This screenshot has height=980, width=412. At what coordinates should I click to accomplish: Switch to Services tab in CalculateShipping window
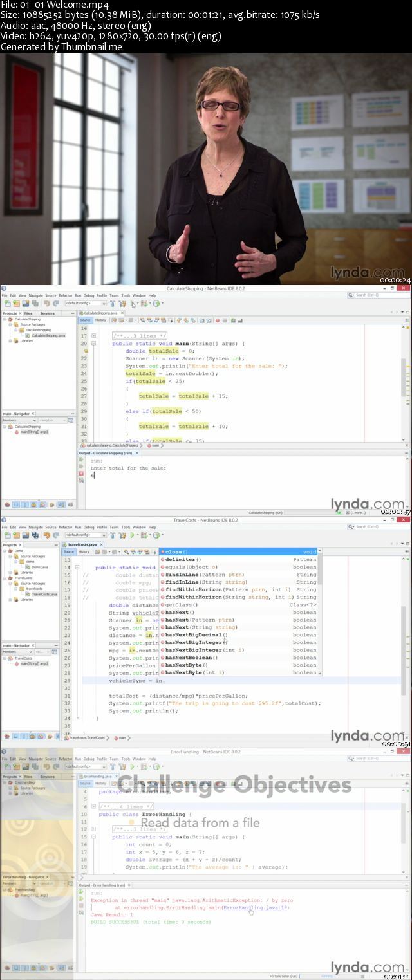tap(48, 313)
